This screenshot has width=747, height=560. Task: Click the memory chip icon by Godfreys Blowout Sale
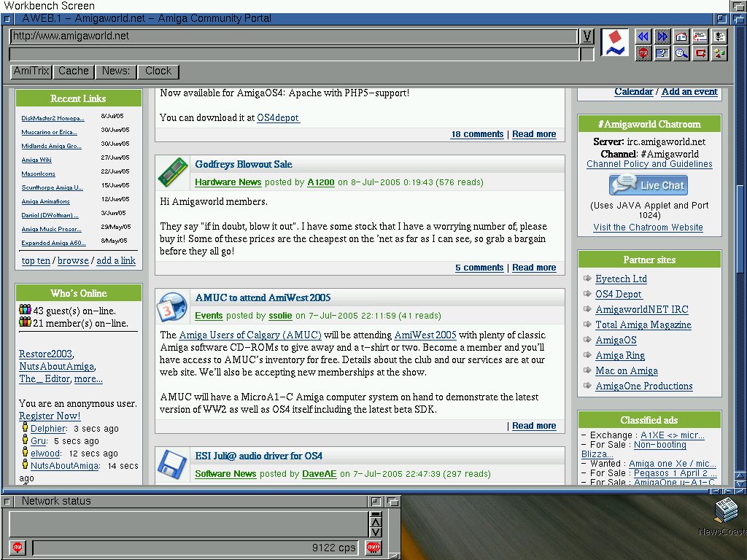coord(173,172)
